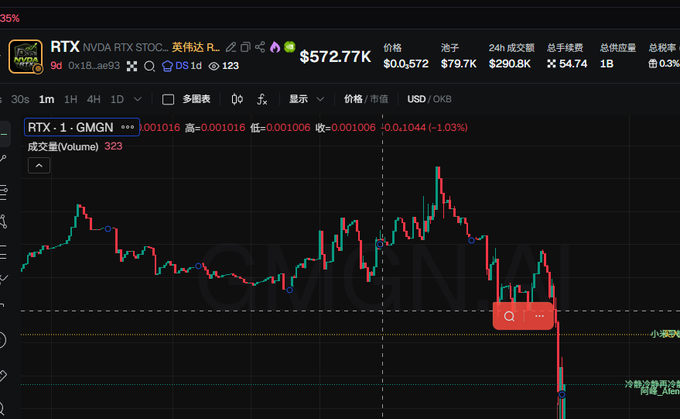
Task: Click the RTX · 1 · GMGN legend title
Action: [70, 127]
